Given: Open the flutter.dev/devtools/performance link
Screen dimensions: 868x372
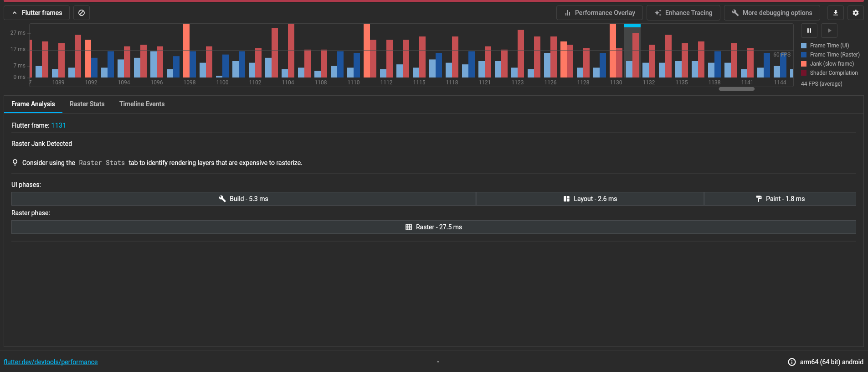Looking at the screenshot, I should (x=51, y=362).
